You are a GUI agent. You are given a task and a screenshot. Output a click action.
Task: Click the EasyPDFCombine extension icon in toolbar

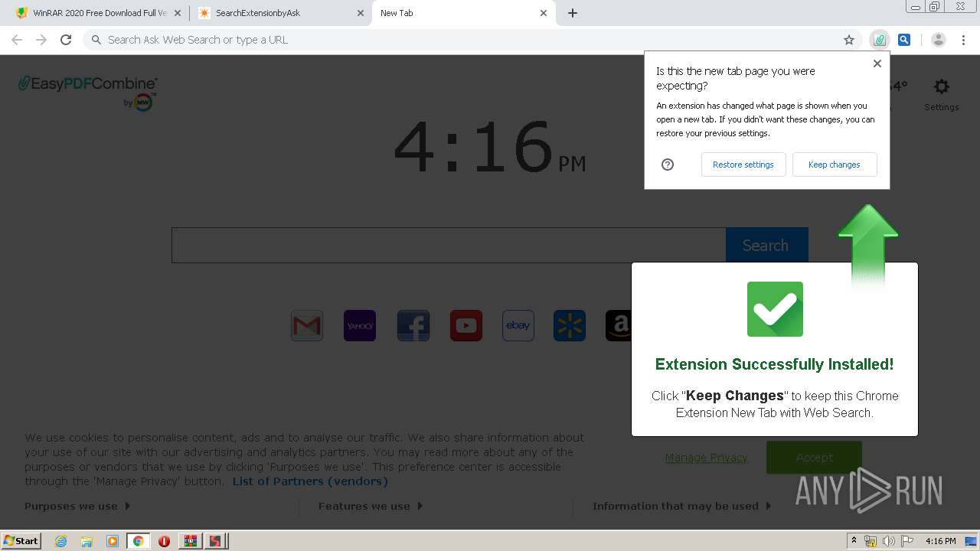coord(880,40)
